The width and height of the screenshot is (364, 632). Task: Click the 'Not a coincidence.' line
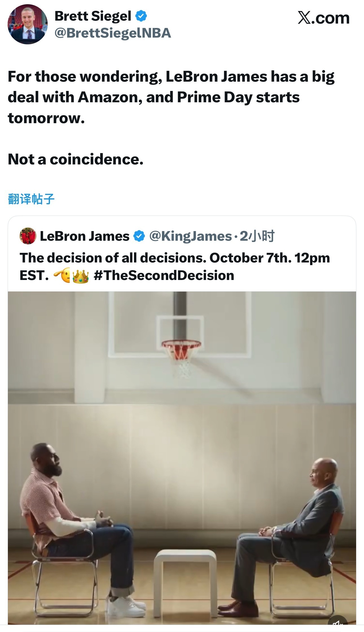76,159
